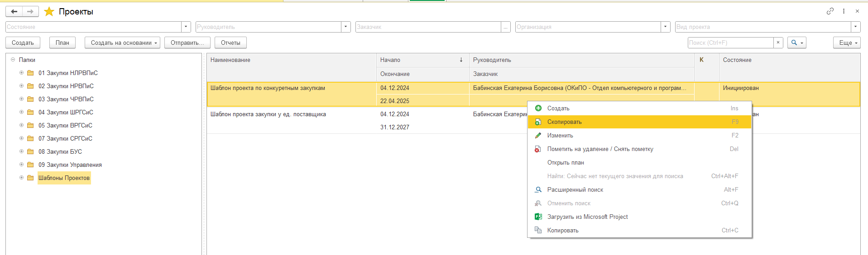
Task: Click into the Руководитель filter field
Action: click(x=269, y=27)
